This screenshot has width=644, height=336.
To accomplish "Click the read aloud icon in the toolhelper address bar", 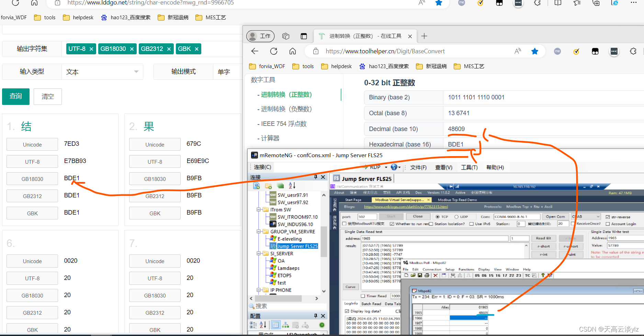I will [518, 51].
